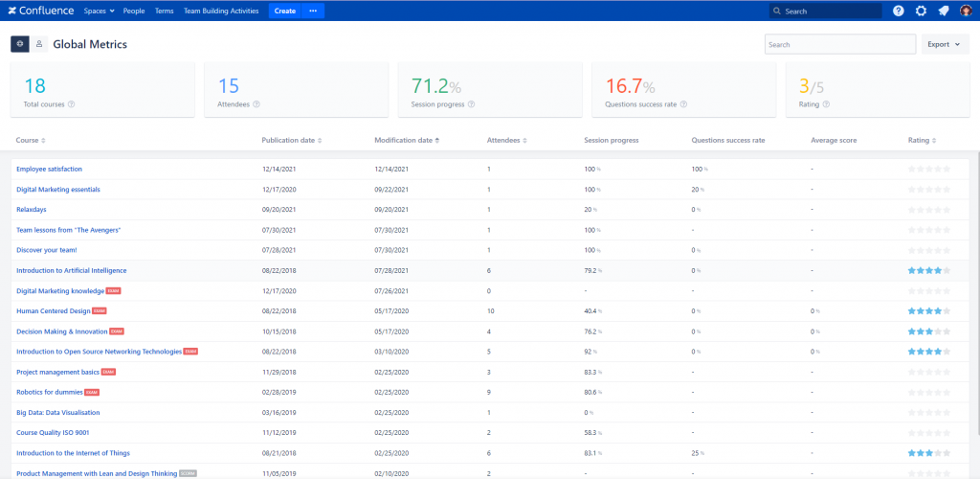Open the Robotics for dummies course
Viewport: 980px width, 479px height.
(x=50, y=392)
